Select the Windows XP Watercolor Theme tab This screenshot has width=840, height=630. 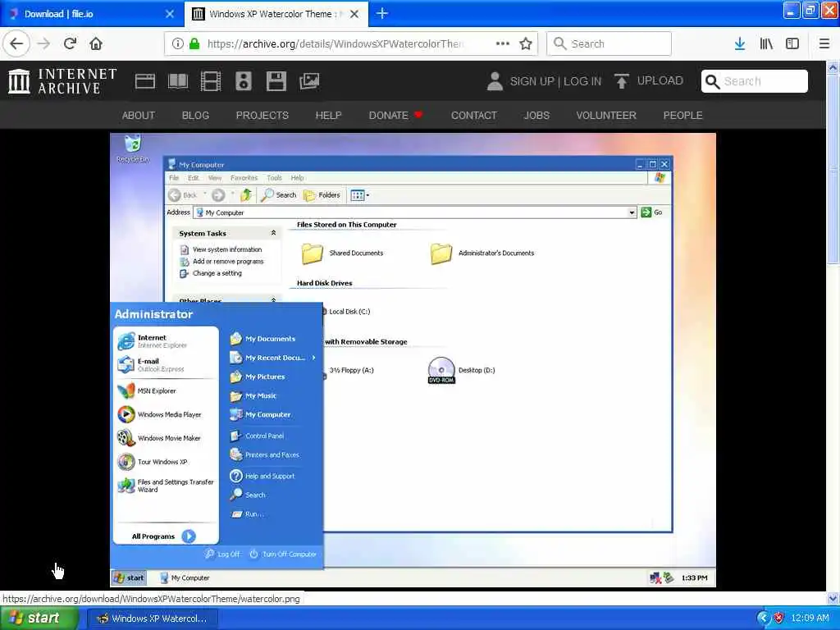(277, 14)
